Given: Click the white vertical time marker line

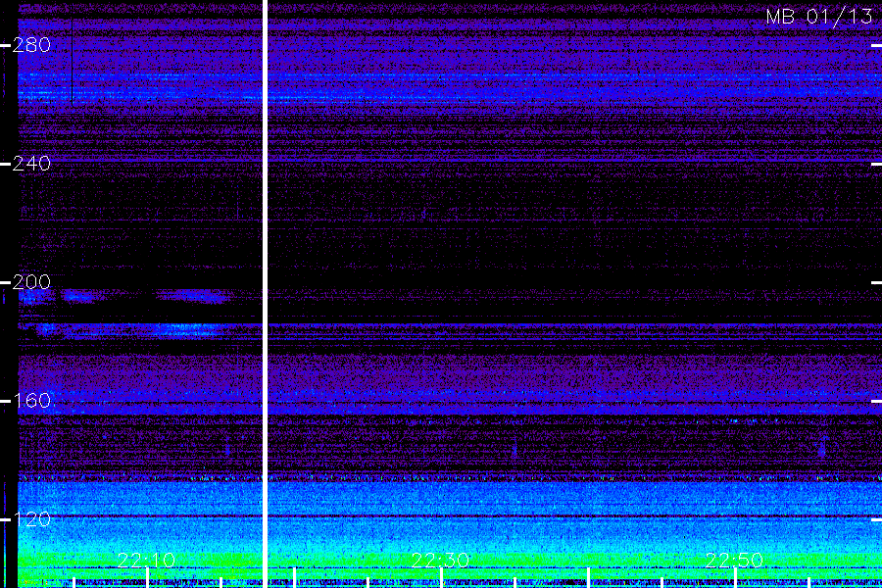Looking at the screenshot, I should pyautogui.click(x=265, y=294).
